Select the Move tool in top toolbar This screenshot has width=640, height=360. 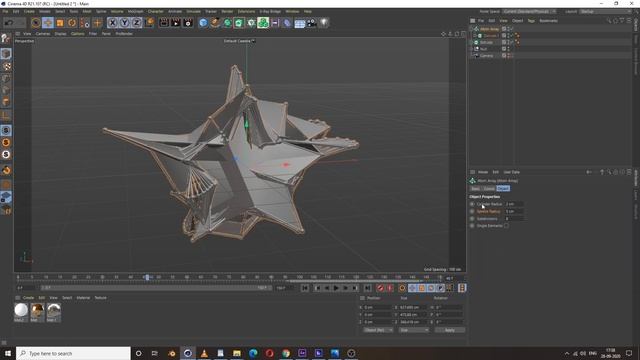pyautogui.click(x=48, y=23)
